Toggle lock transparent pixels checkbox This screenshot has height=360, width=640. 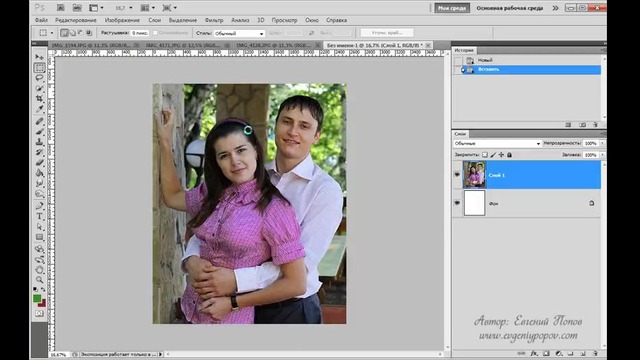click(484, 155)
